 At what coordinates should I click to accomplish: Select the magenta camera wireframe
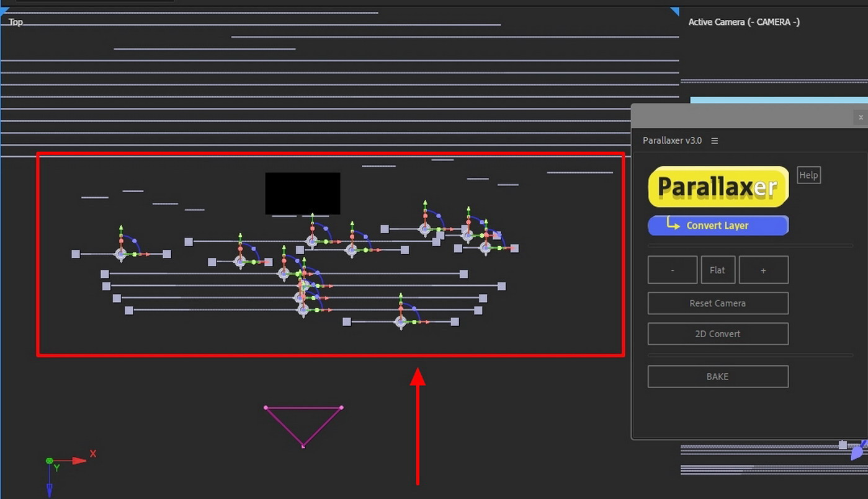[303, 426]
